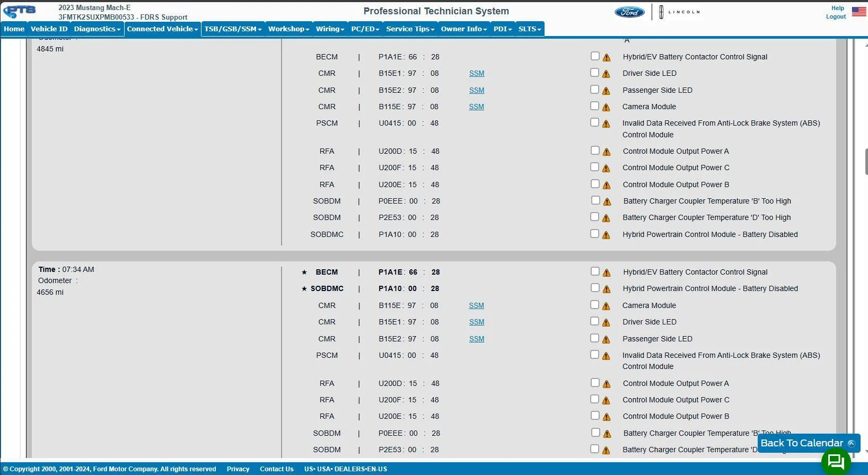Expand the Owner Info menu
Screen dimensions: 868x475
(x=464, y=29)
